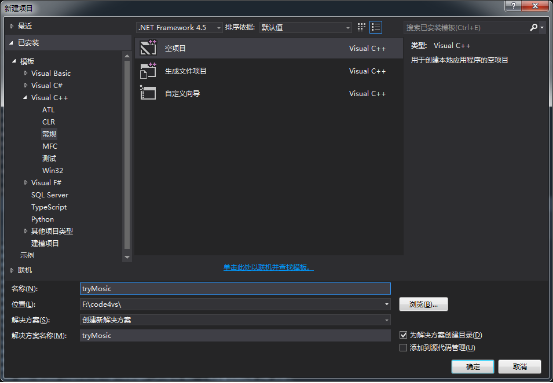Click the template tree scroll-up arrow
The width and height of the screenshot is (553, 383).
[127, 56]
